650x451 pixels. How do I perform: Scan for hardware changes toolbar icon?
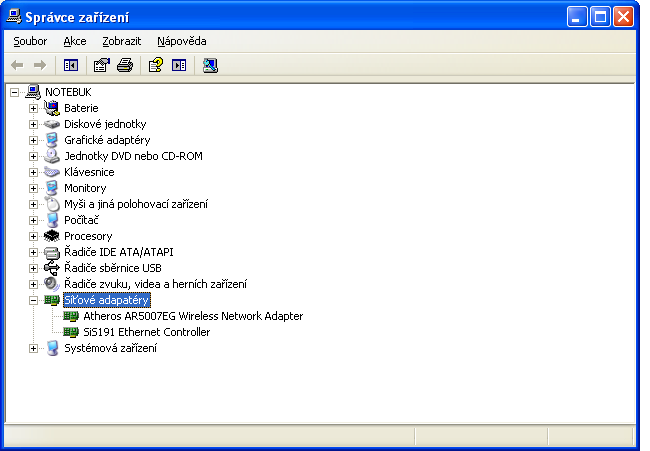pyautogui.click(x=210, y=65)
